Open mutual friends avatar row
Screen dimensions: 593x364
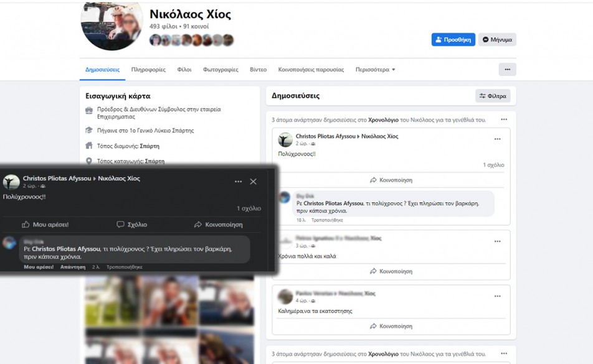tap(192, 40)
